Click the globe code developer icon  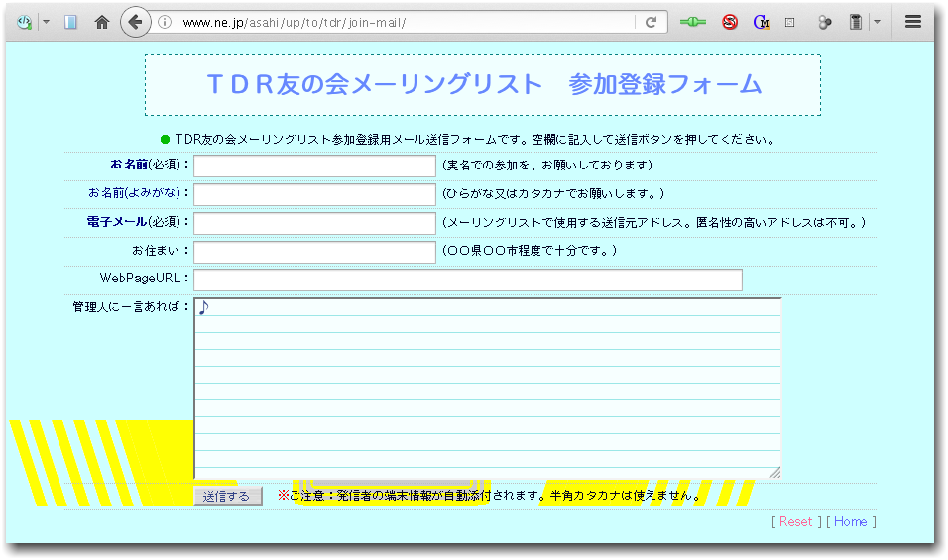click(25, 22)
